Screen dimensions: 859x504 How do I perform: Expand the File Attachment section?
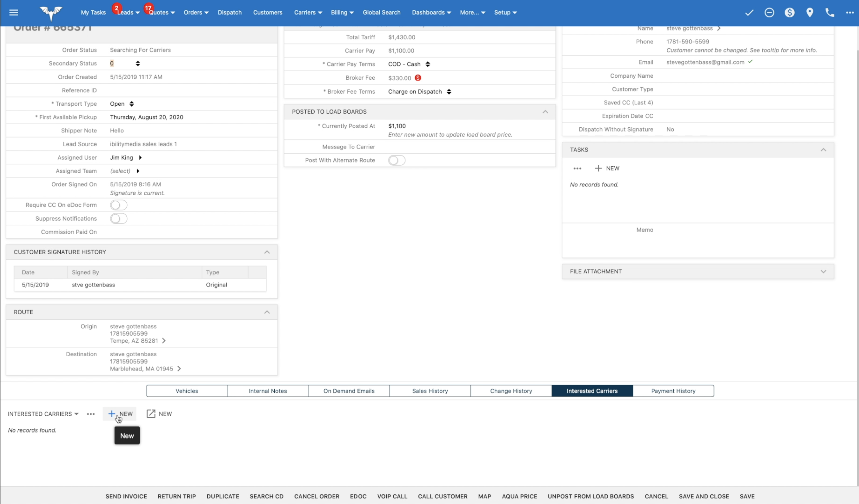pos(823,272)
